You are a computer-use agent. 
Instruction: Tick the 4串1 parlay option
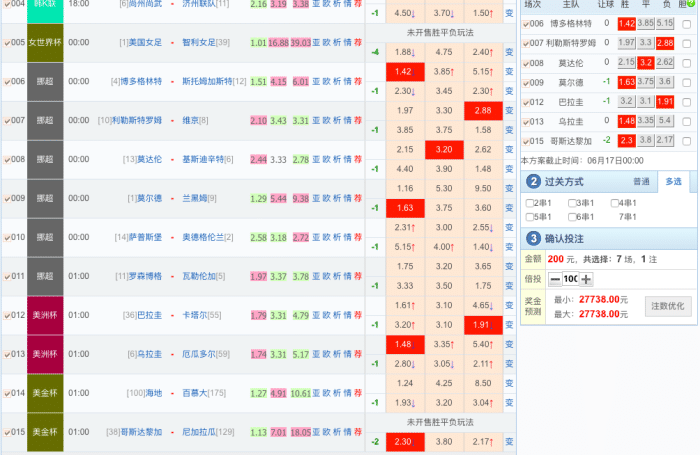[614, 203]
